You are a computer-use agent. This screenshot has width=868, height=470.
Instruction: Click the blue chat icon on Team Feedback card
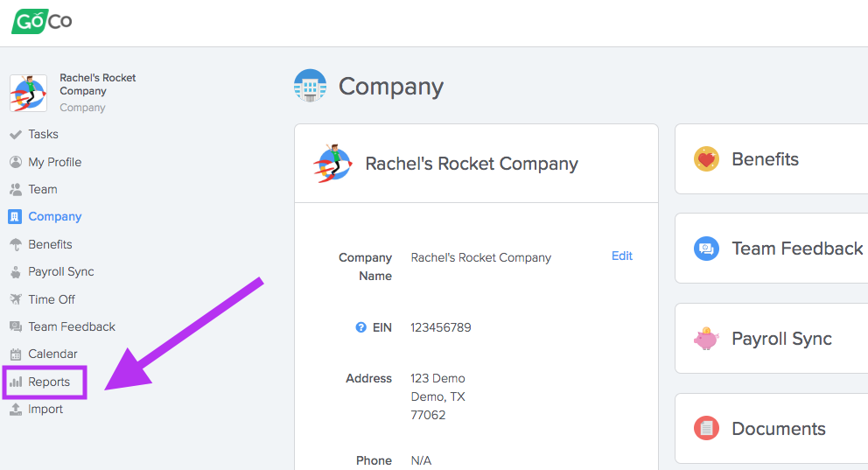706,249
